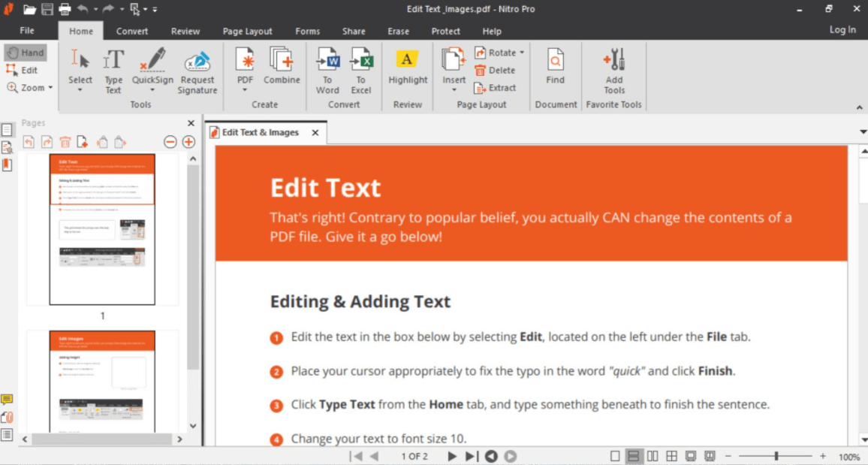Image resolution: width=868 pixels, height=465 pixels.
Task: Expand the Zoom dropdown
Action: coord(50,88)
